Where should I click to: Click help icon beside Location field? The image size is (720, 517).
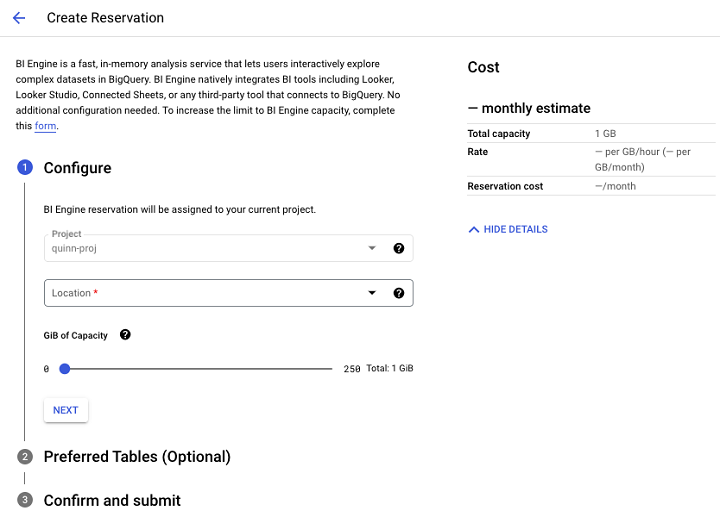click(399, 293)
